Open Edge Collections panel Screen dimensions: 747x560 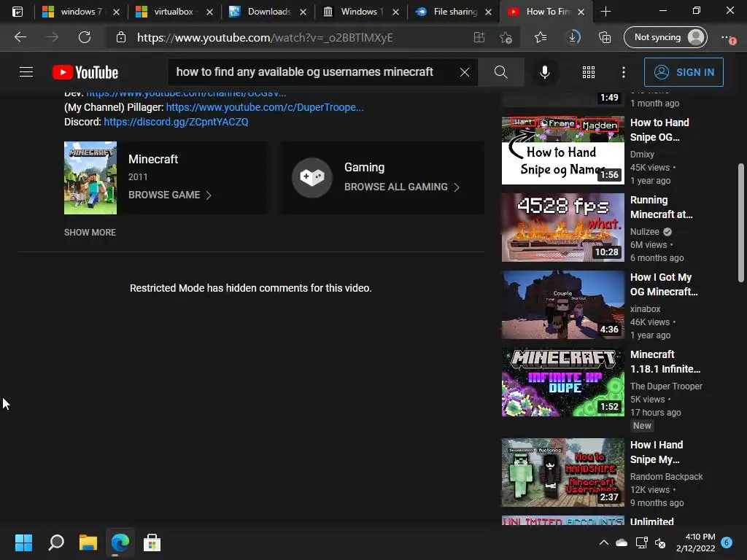[605, 37]
